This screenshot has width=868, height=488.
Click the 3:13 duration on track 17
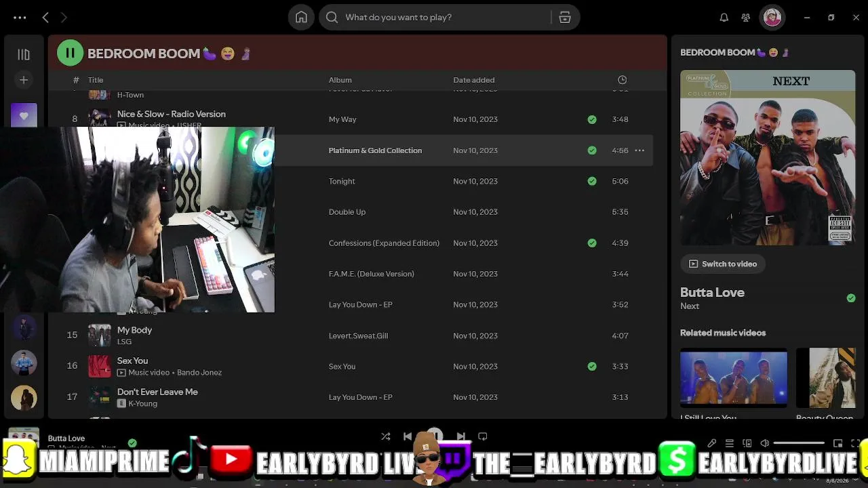pyautogui.click(x=620, y=397)
